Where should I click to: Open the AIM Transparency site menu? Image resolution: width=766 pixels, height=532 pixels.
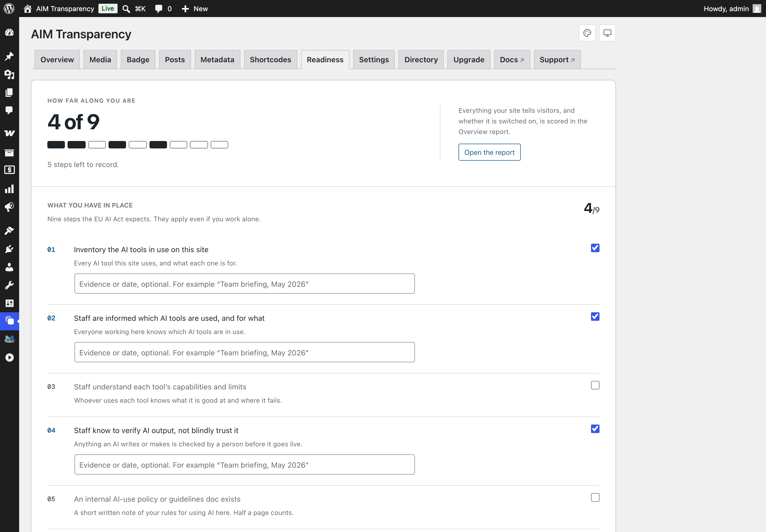tap(59, 9)
